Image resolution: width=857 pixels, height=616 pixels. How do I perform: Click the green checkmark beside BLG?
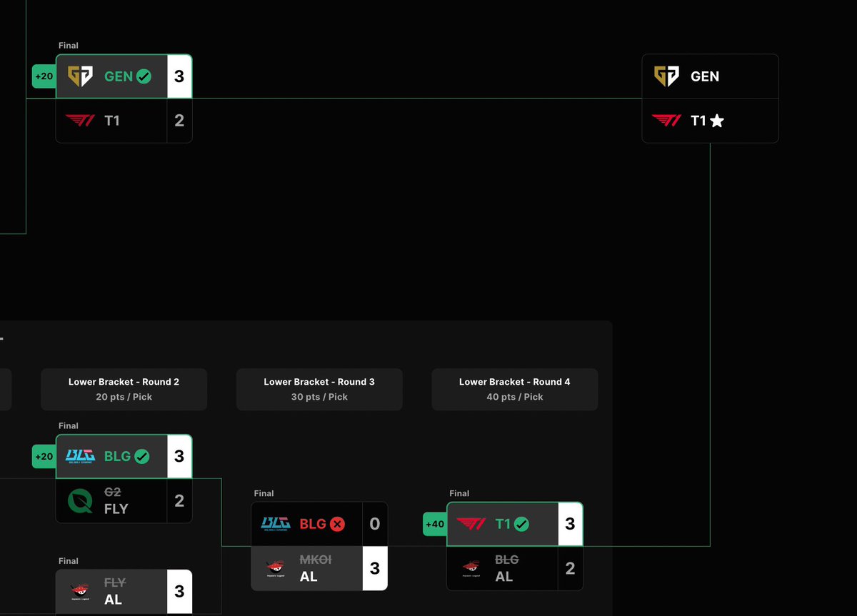click(x=142, y=456)
